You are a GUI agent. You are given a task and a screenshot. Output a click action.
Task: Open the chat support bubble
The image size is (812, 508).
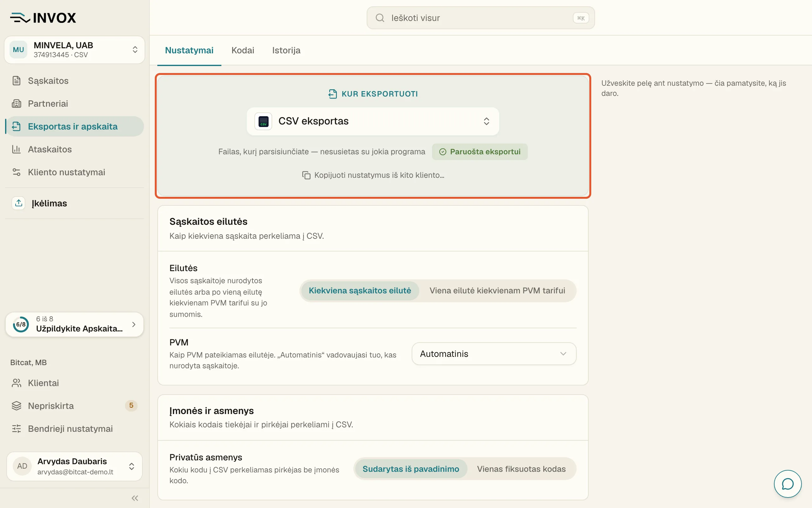(x=788, y=484)
